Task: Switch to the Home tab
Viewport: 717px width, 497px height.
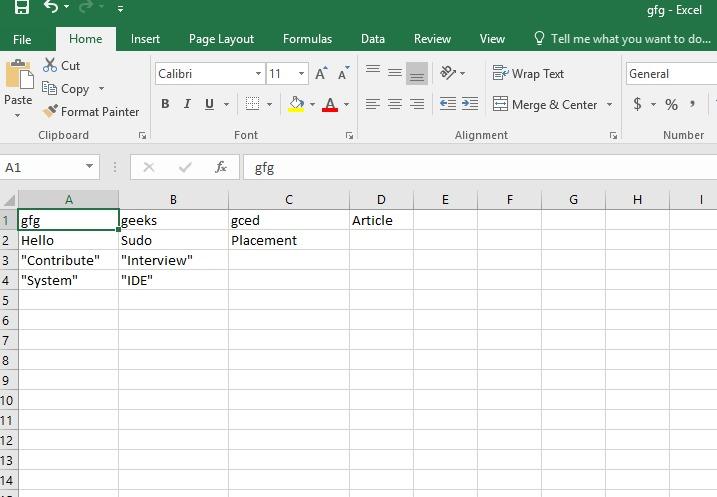Action: [x=86, y=39]
